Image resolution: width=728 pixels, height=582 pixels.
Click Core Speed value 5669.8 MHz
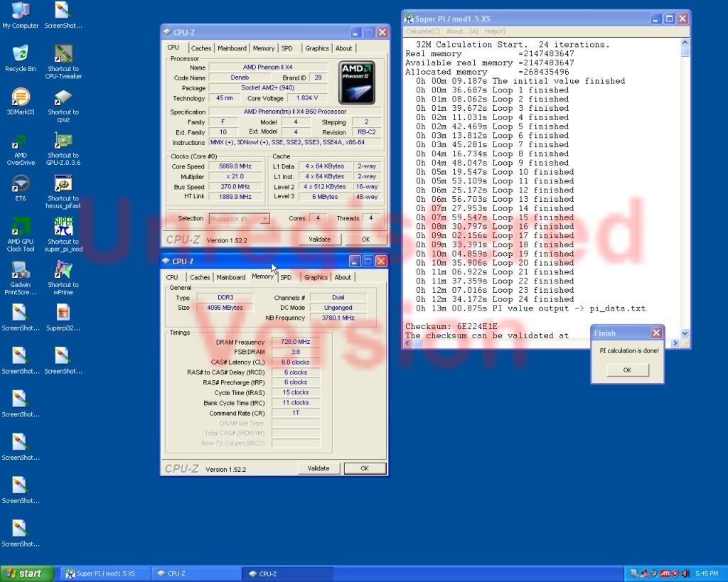[x=235, y=166]
